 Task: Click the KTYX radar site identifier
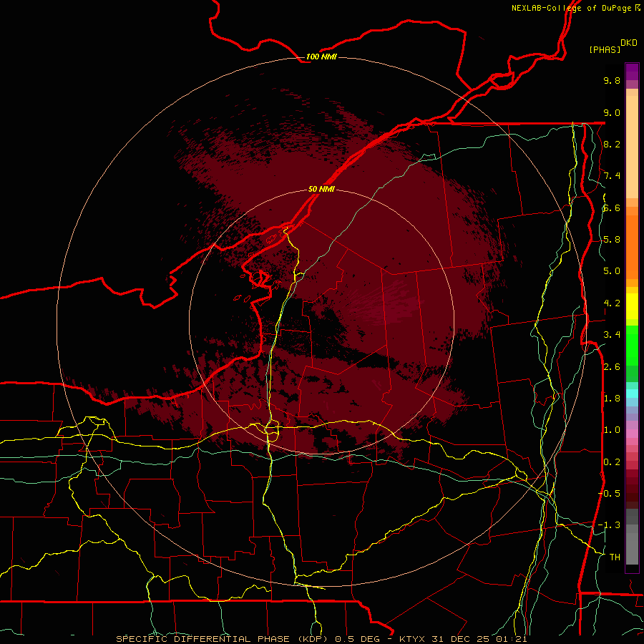pos(413,639)
